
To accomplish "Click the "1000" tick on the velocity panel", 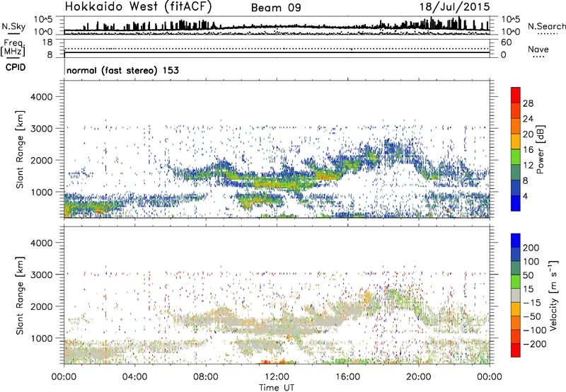I will (41, 338).
